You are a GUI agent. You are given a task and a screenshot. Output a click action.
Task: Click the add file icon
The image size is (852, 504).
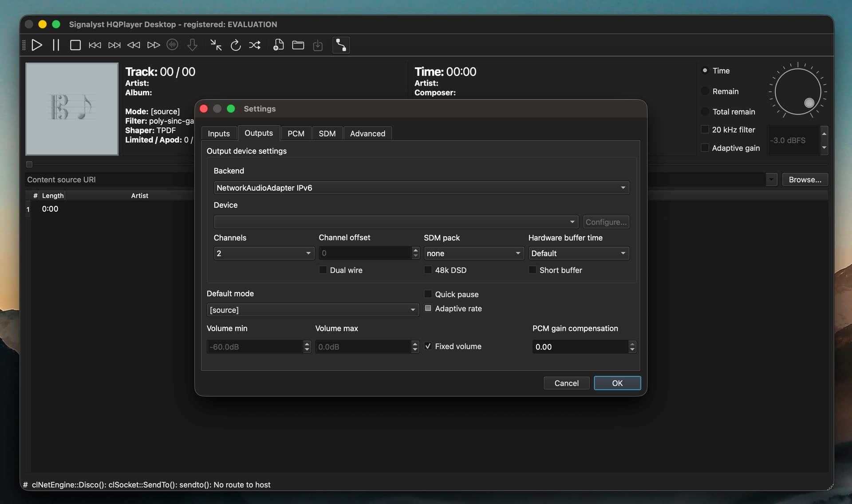[278, 45]
